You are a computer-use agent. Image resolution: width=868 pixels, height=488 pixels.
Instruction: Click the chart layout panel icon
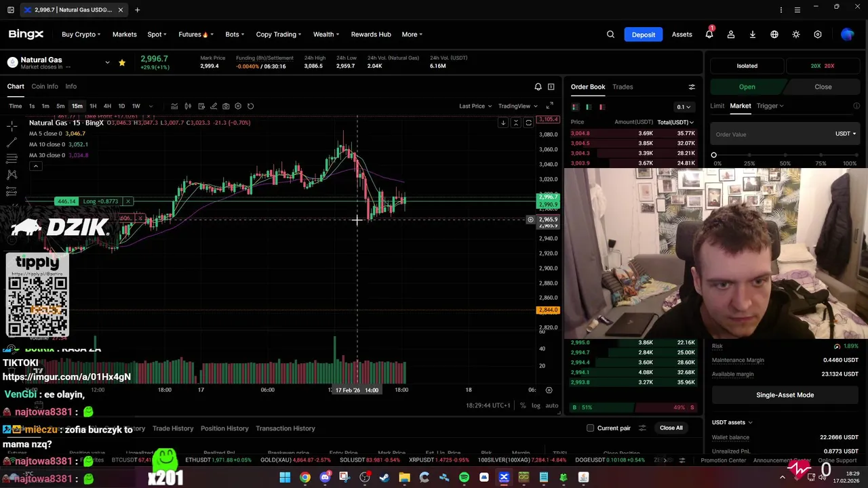tap(551, 87)
